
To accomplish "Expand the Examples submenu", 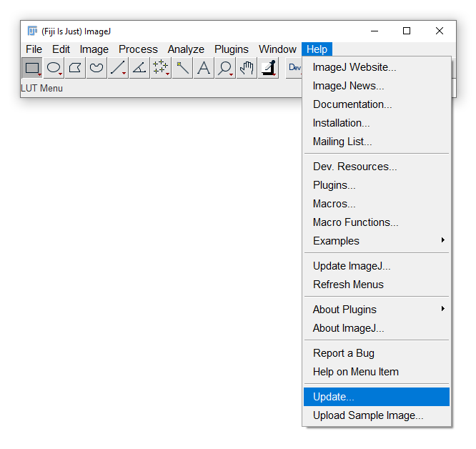I will point(377,241).
